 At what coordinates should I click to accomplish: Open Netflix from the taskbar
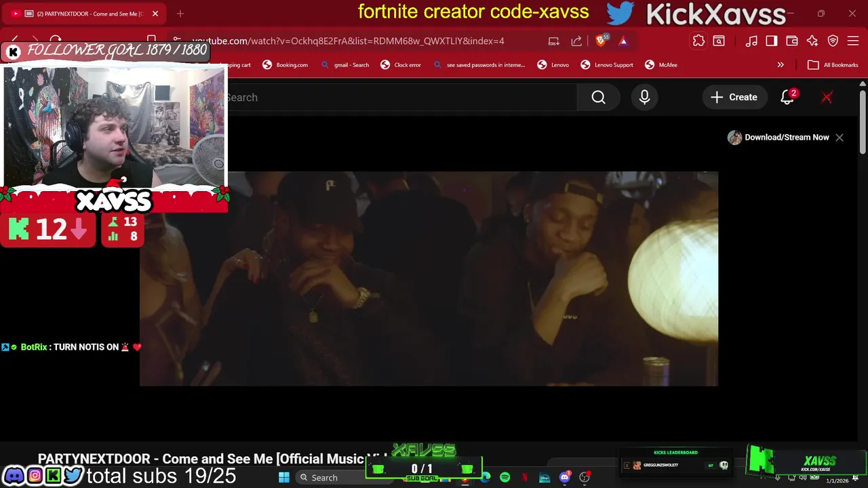525,478
